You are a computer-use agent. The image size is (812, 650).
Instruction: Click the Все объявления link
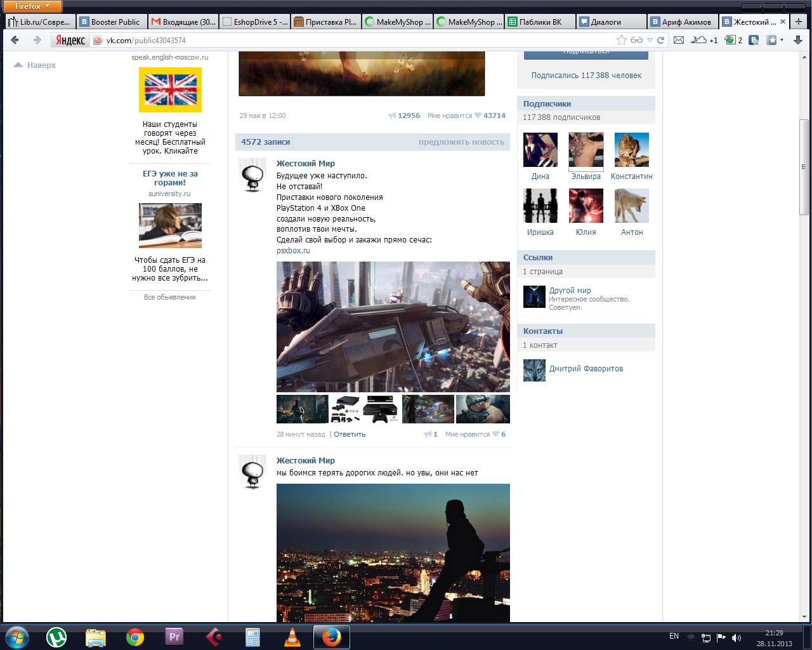tap(169, 297)
